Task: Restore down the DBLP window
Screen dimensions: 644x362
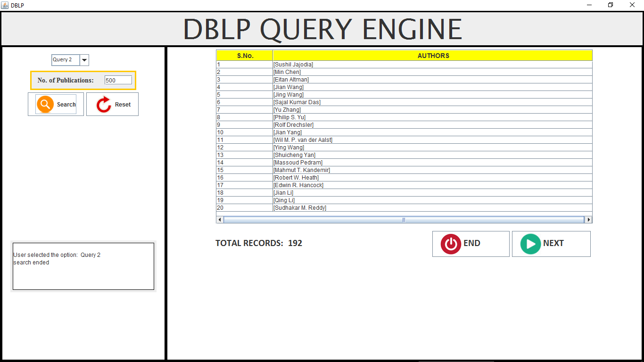Action: pyautogui.click(x=611, y=5)
